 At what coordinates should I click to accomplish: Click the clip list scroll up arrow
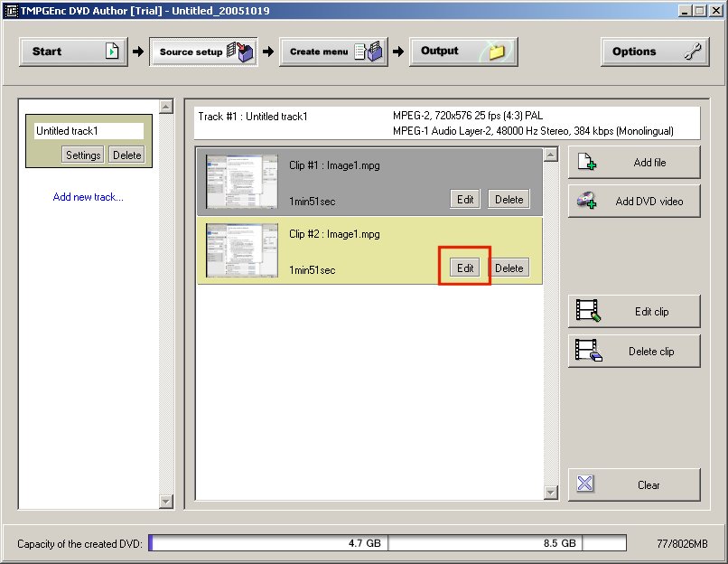click(x=551, y=155)
